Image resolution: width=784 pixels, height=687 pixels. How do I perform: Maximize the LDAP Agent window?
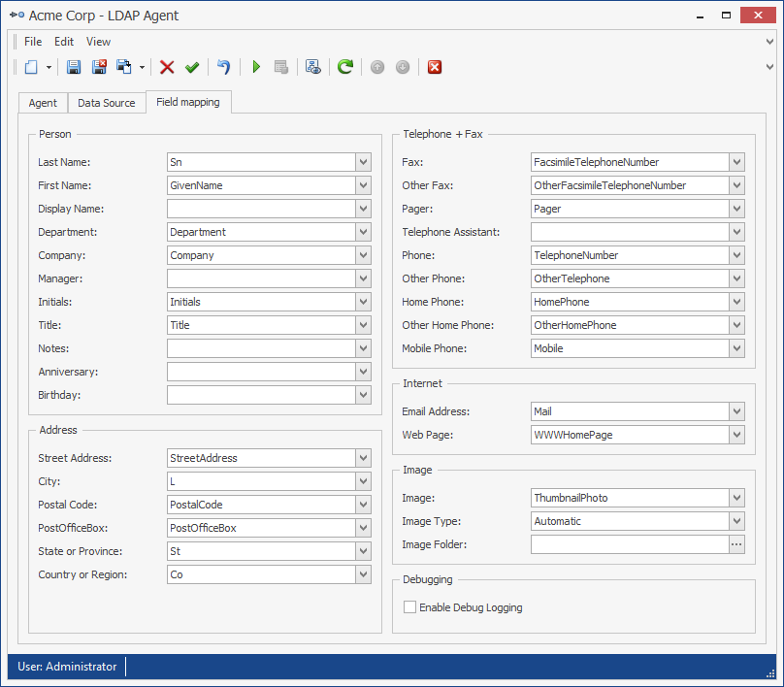[726, 15]
